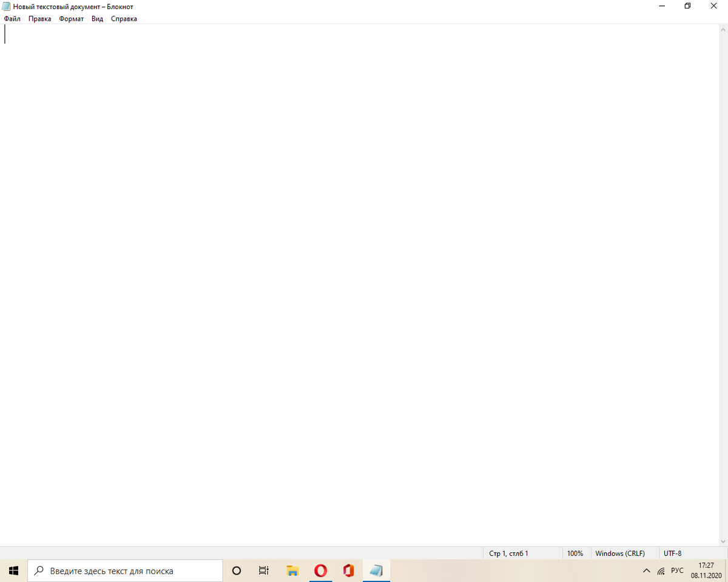This screenshot has width=728, height=582.
Task: Click the magnifier icon in the search box
Action: pos(39,570)
